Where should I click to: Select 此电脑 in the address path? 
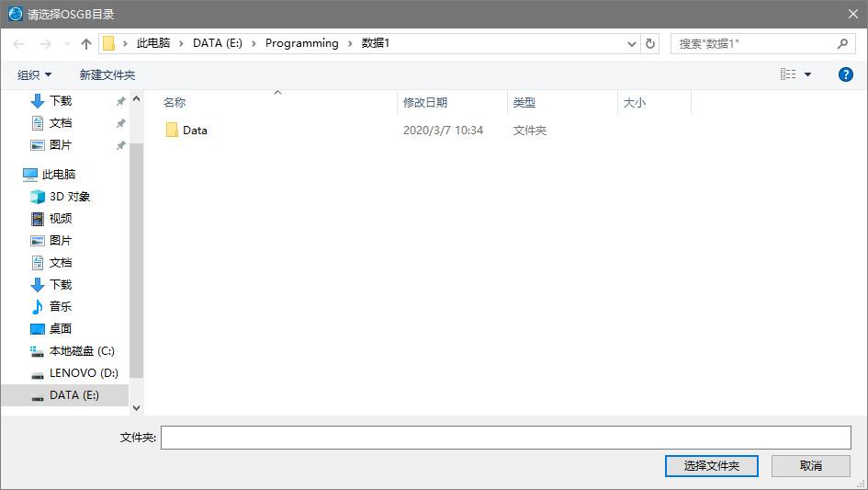pyautogui.click(x=153, y=43)
